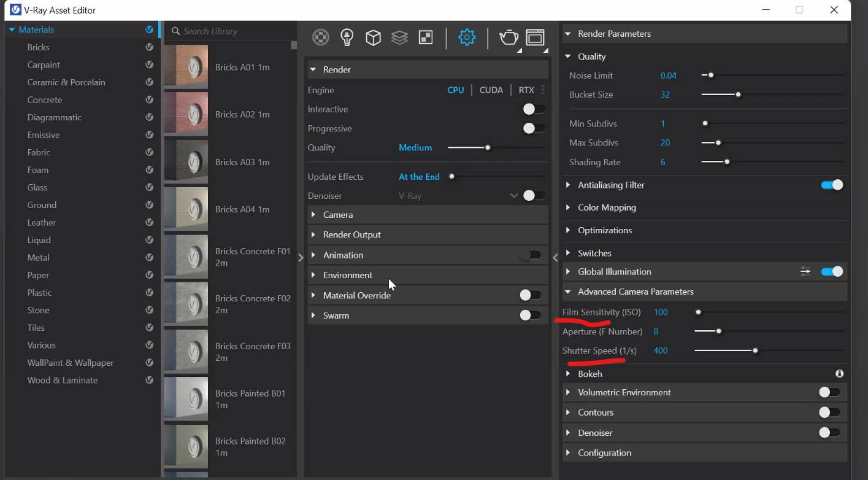The image size is (868, 480).
Task: Disable the Antialiasing Filter switch
Action: [x=832, y=185]
